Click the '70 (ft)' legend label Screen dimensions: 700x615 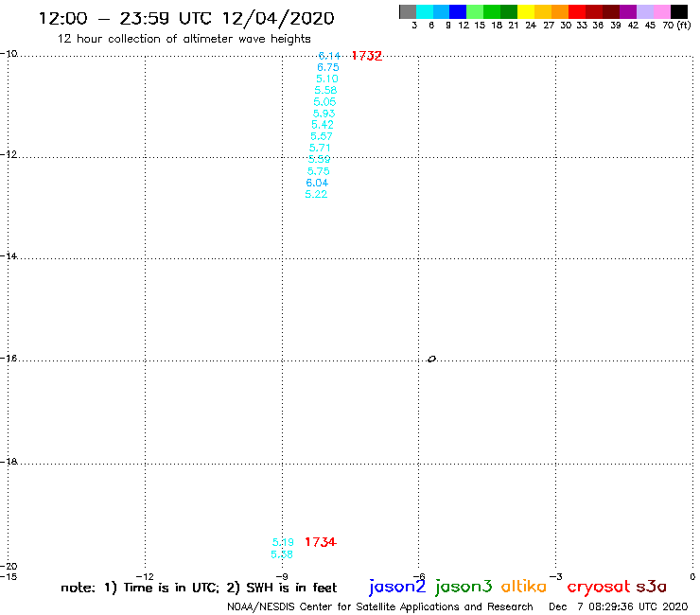tap(676, 25)
